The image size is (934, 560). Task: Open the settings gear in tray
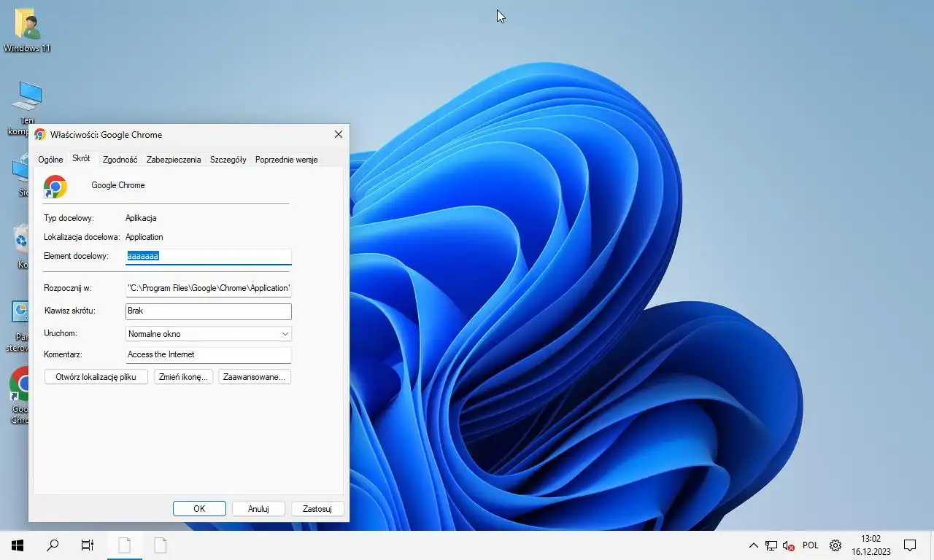tap(836, 545)
